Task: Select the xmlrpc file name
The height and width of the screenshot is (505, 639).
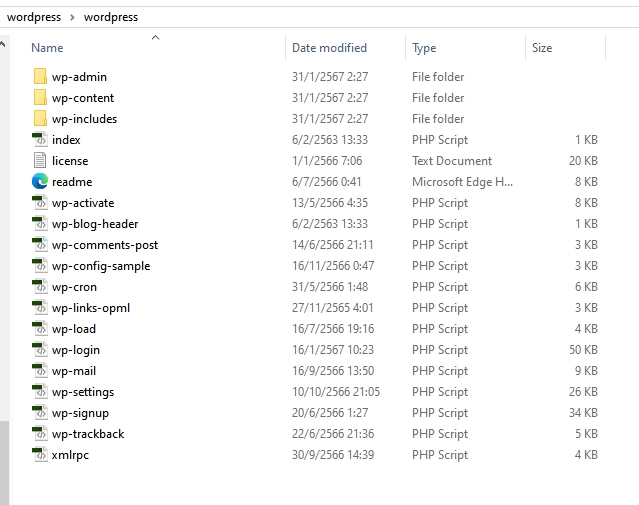Action: pos(70,455)
